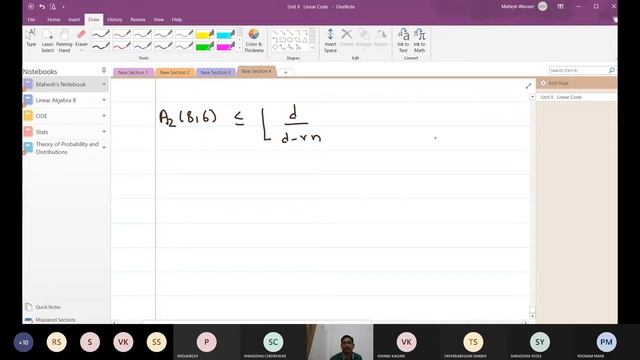Choose the yellow highlighter
This screenshot has width=640, height=360.
click(204, 34)
